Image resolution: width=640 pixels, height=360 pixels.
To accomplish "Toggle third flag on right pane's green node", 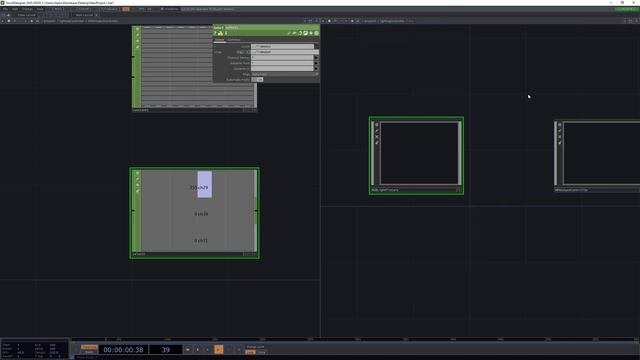I will (x=377, y=137).
